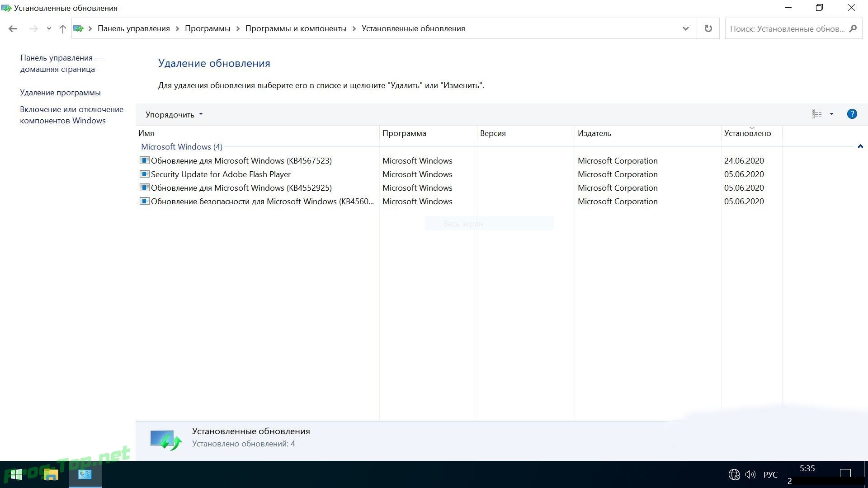The image size is (868, 488).
Task: Open help with the question mark icon
Action: click(852, 114)
